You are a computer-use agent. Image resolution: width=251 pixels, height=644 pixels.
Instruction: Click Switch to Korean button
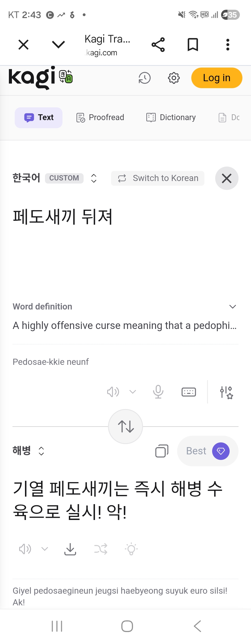click(158, 178)
